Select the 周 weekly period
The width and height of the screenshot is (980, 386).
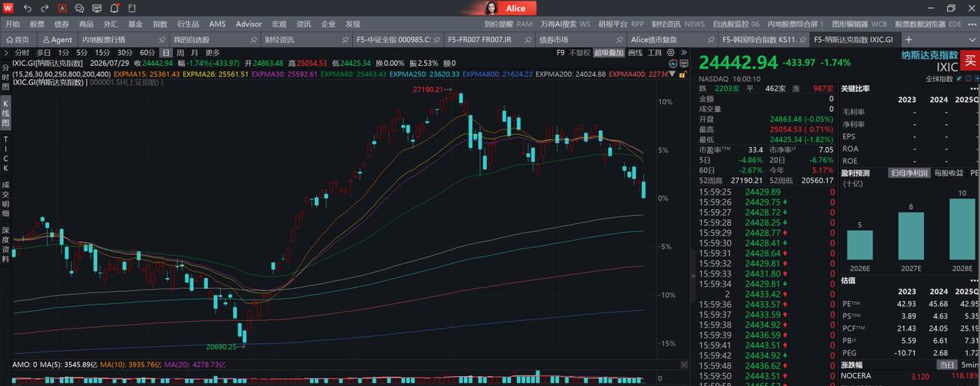coord(180,53)
